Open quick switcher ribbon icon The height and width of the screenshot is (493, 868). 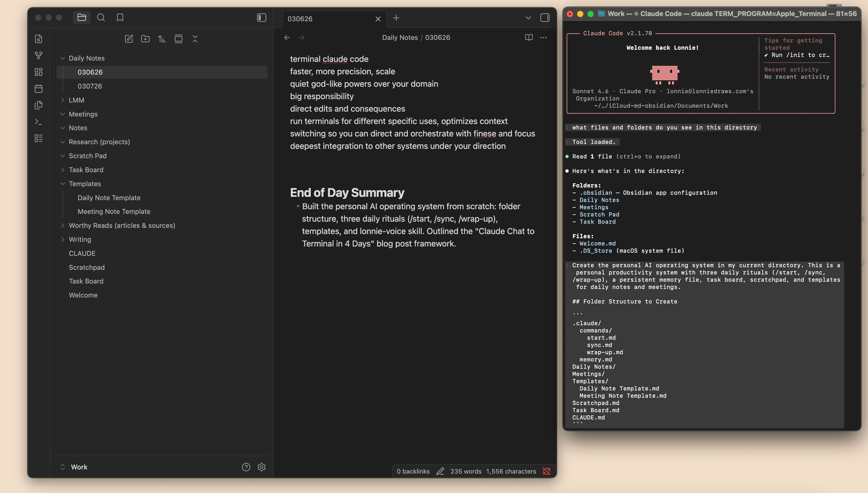[39, 39]
